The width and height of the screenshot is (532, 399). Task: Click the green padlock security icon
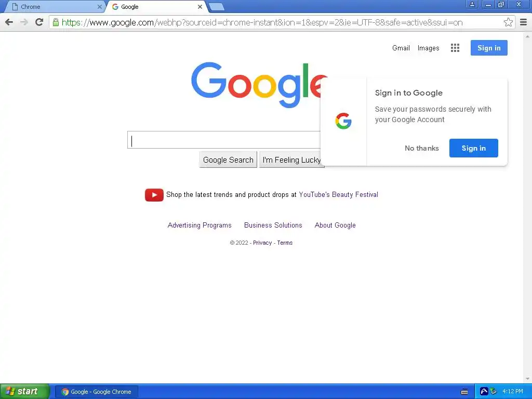tap(56, 22)
